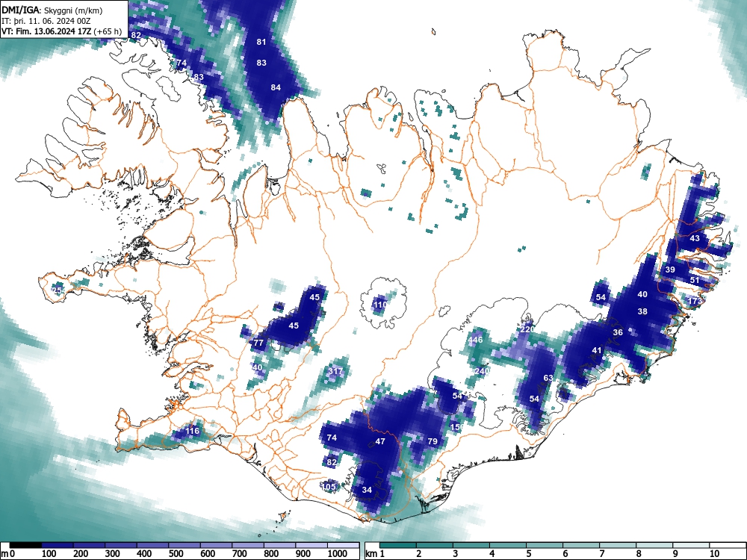
Task: Click the 'km 1' label in the kilometer legend
Action: [x=375, y=553]
